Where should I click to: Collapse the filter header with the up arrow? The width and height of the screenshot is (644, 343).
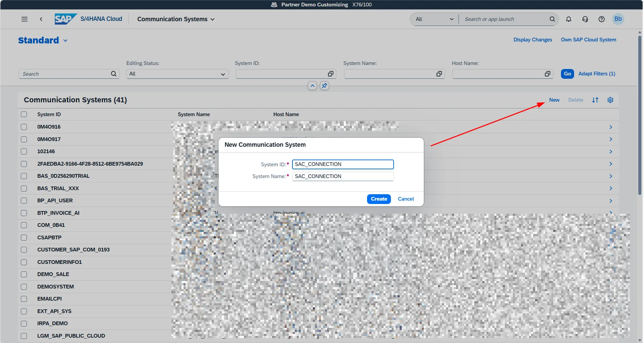(312, 86)
